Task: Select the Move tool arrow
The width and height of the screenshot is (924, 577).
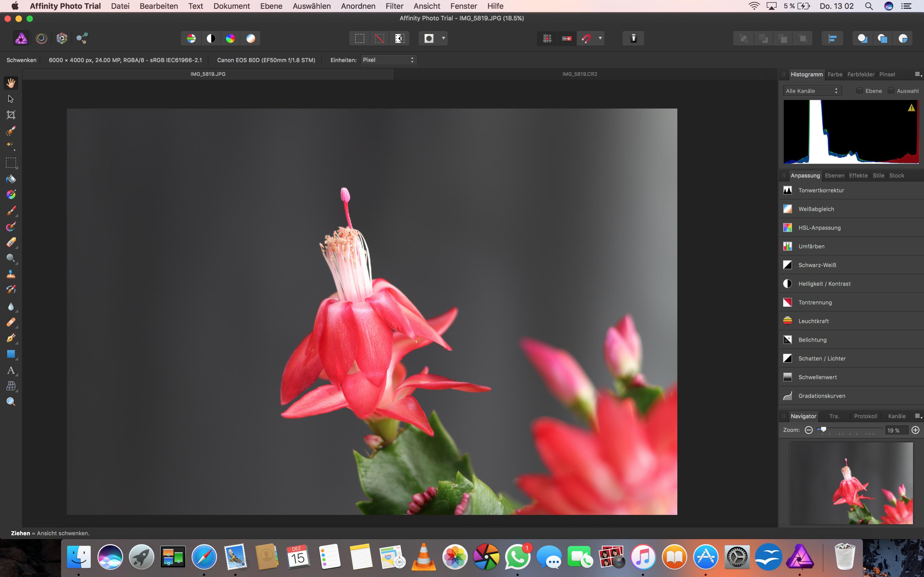Action: [11, 99]
